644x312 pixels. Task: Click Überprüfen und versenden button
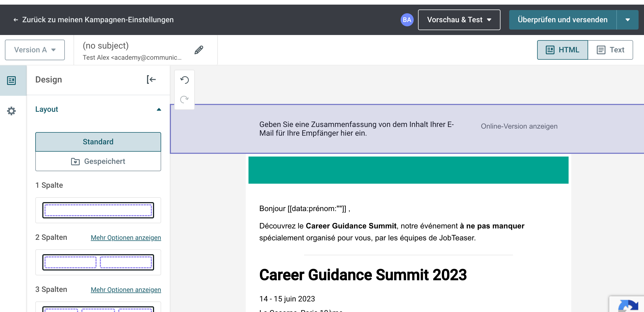pyautogui.click(x=563, y=20)
